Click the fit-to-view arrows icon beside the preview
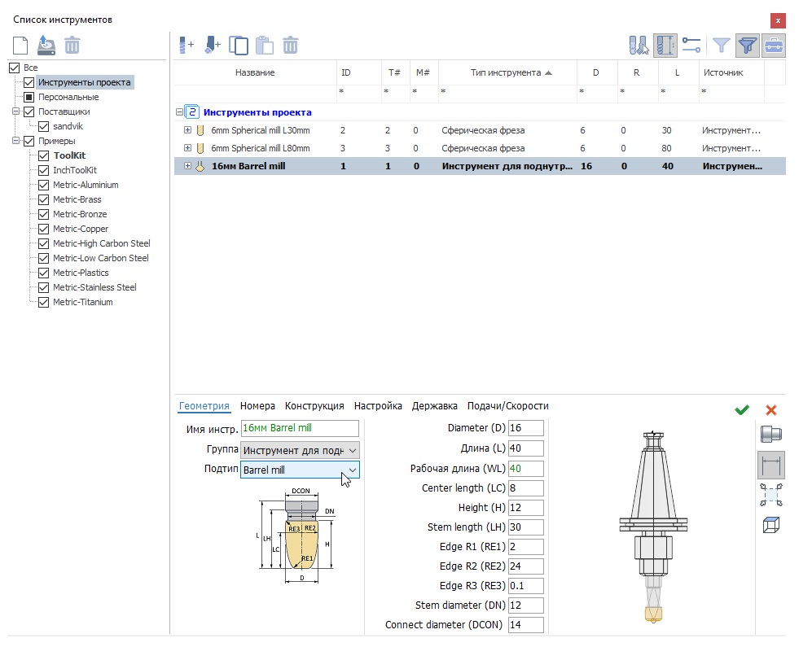 771,495
